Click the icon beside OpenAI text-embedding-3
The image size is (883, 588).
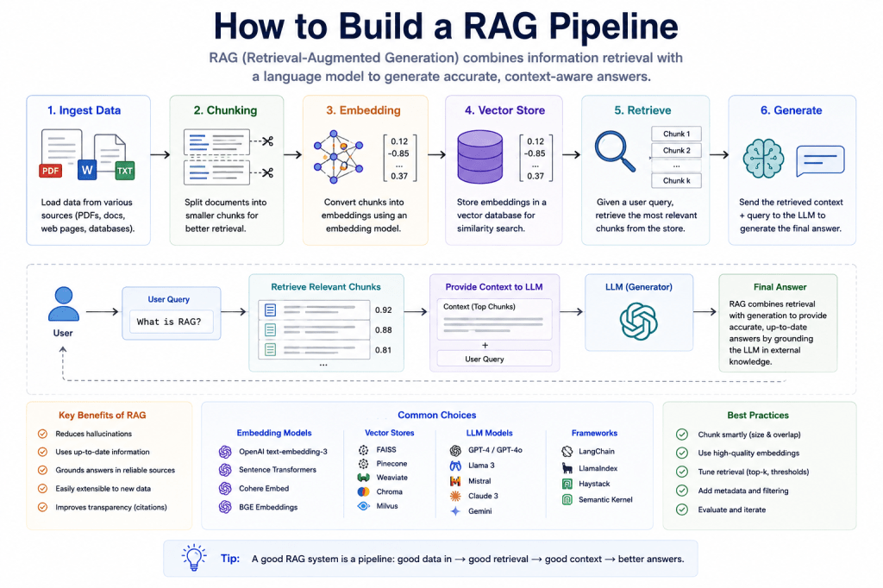[225, 452]
